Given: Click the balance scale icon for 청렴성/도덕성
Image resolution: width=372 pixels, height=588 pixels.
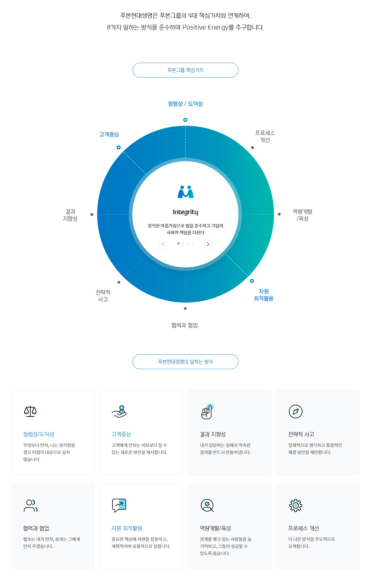Looking at the screenshot, I should coord(30,411).
